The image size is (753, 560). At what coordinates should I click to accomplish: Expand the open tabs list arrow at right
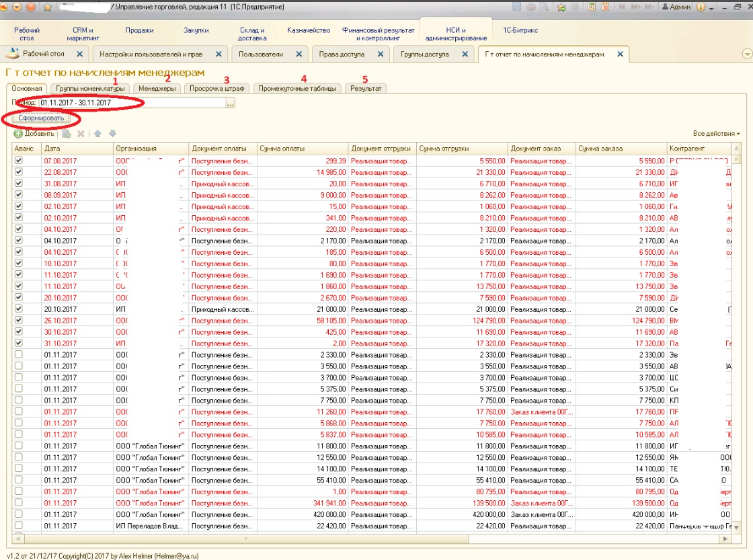pyautogui.click(x=747, y=54)
